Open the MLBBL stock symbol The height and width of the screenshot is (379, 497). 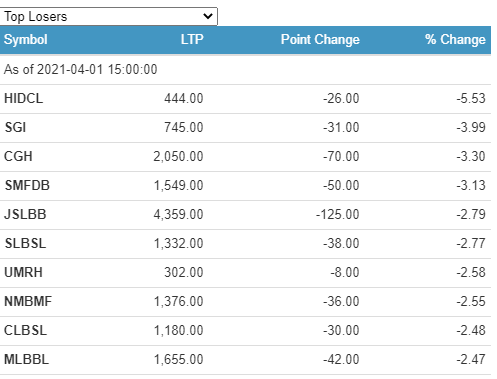tap(26, 360)
